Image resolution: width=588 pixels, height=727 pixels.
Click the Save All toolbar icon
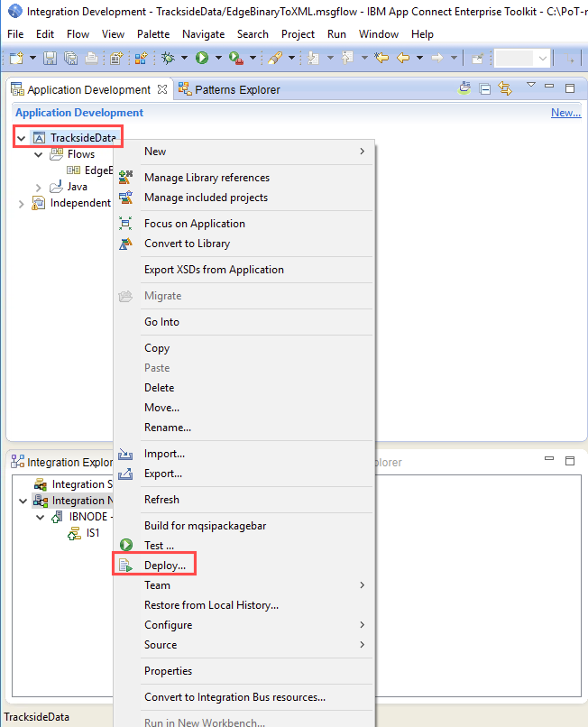pos(71,58)
